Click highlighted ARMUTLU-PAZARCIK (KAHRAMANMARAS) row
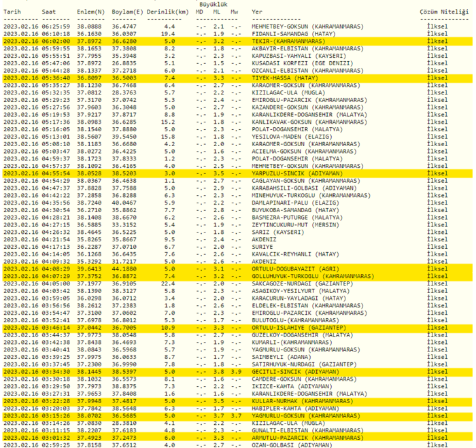This screenshot has height=448, width=476. click(x=238, y=438)
